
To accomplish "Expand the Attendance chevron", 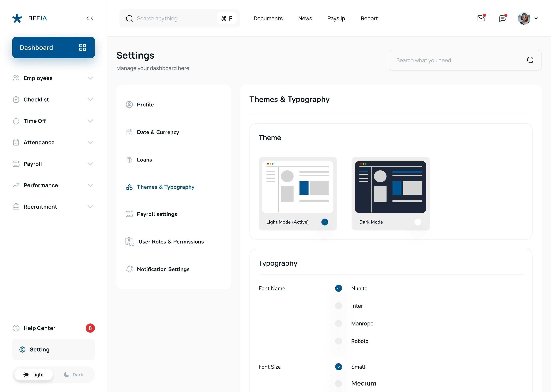I will 90,142.
